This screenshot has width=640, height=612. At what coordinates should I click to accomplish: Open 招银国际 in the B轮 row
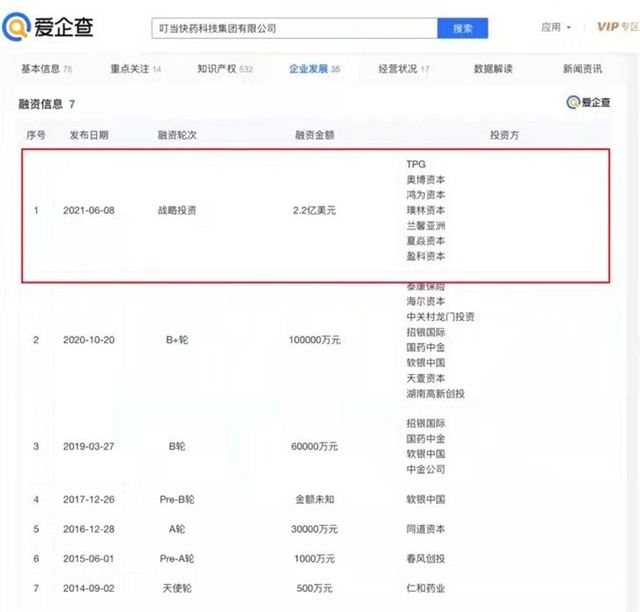coord(426,423)
